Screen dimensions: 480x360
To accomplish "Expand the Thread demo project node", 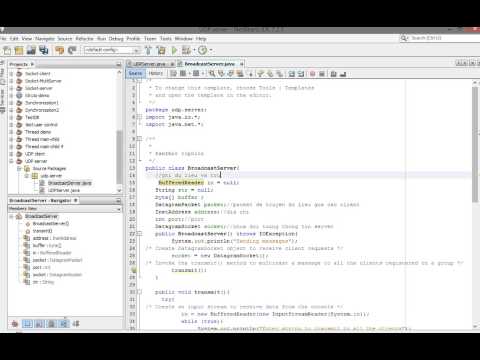I will [x=11, y=132].
